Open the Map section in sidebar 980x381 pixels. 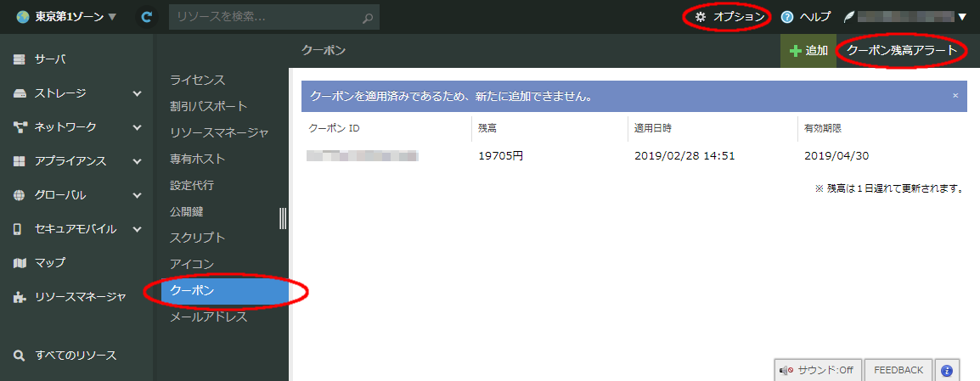tap(50, 262)
